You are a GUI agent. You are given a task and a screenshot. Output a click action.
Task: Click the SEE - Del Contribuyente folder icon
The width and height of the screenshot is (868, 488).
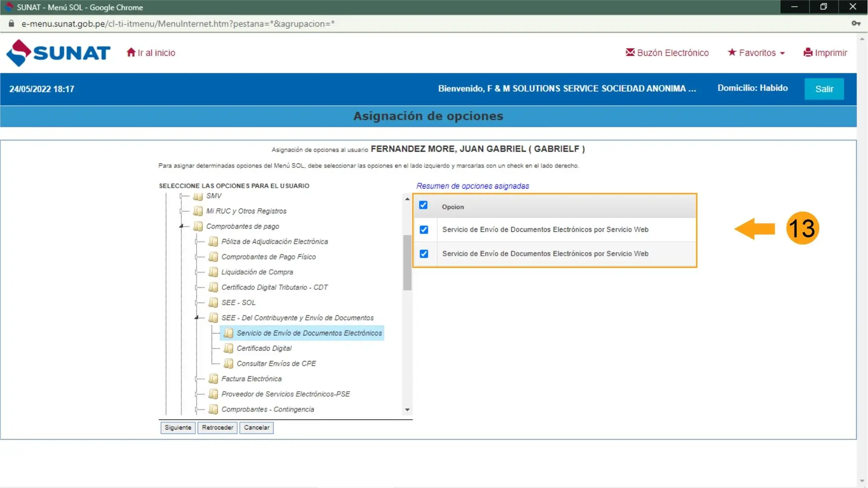[213, 318]
